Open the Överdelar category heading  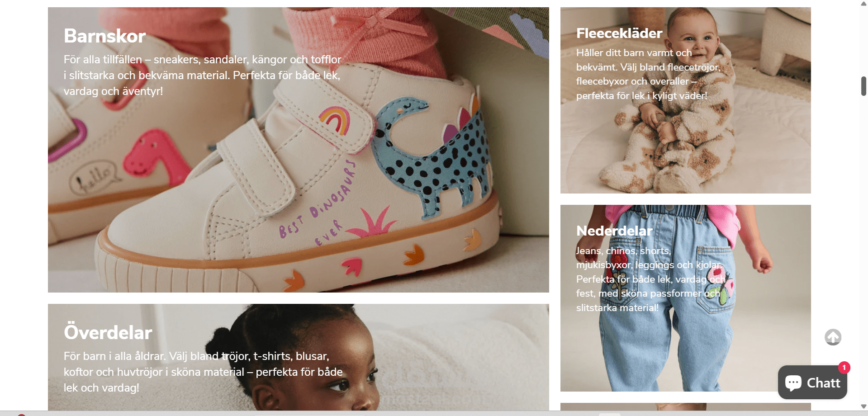tap(108, 333)
